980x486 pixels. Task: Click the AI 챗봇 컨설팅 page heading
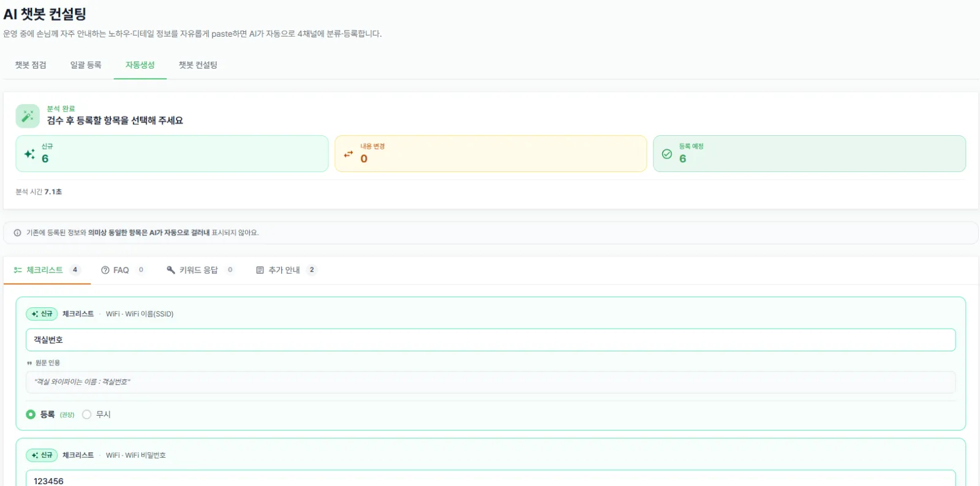click(45, 13)
